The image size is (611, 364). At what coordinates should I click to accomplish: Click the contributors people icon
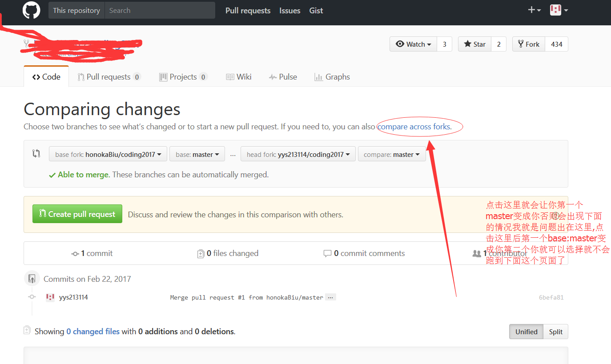[x=476, y=253]
